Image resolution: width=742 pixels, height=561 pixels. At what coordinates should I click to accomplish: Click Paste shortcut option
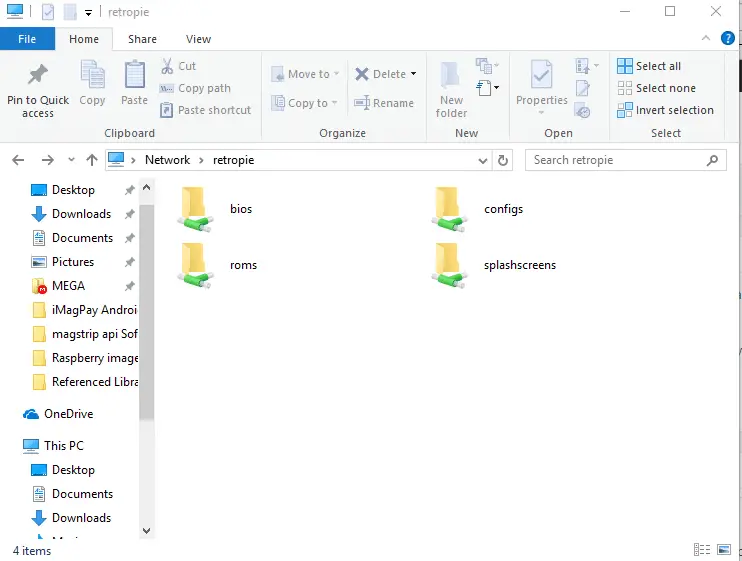pyautogui.click(x=205, y=110)
